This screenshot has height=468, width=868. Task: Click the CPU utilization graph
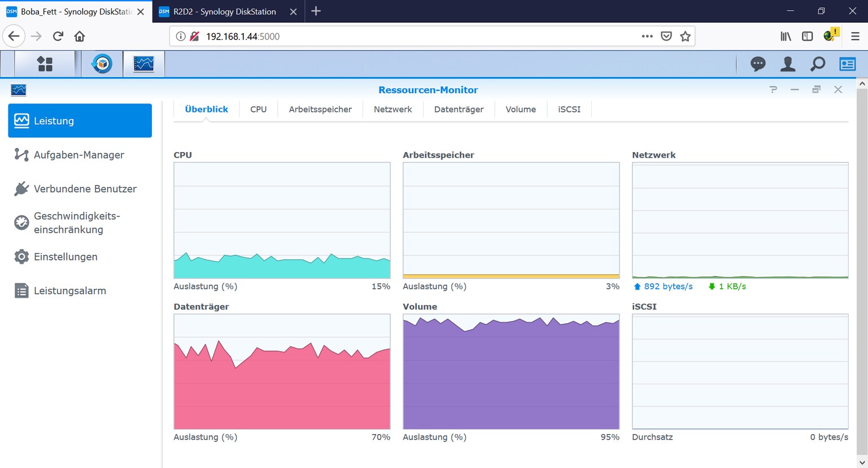(282, 220)
